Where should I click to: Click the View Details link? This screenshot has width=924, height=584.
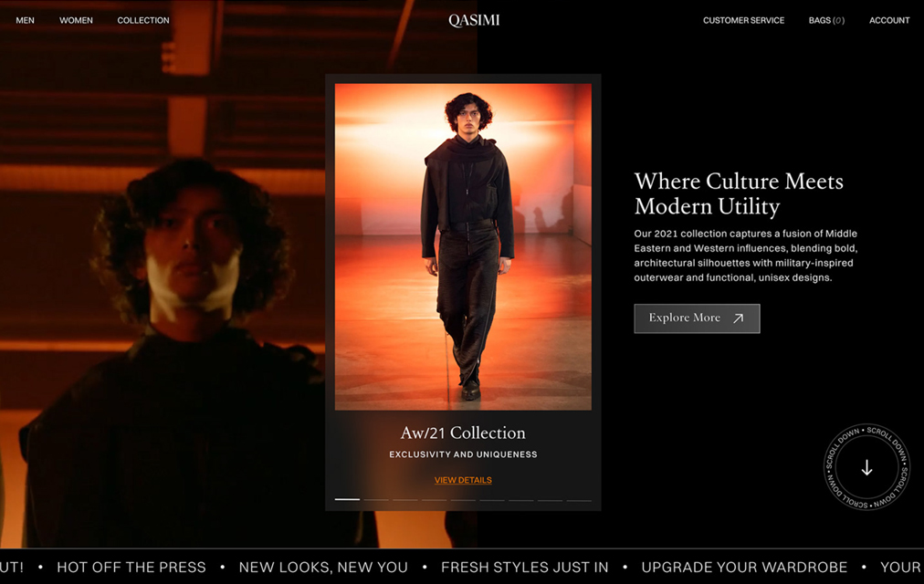(463, 480)
